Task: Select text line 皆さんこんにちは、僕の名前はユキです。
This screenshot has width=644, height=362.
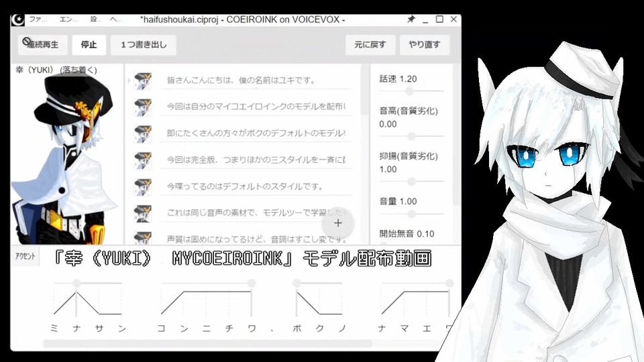Action: coord(256,80)
